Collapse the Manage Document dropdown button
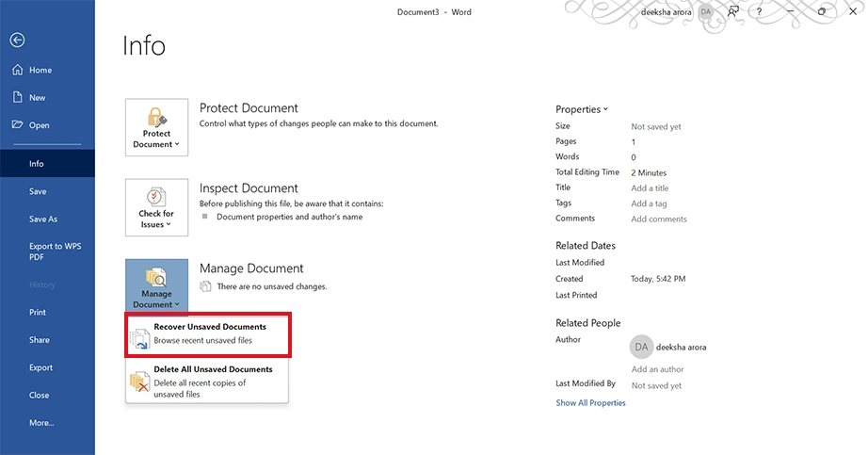 coord(156,284)
